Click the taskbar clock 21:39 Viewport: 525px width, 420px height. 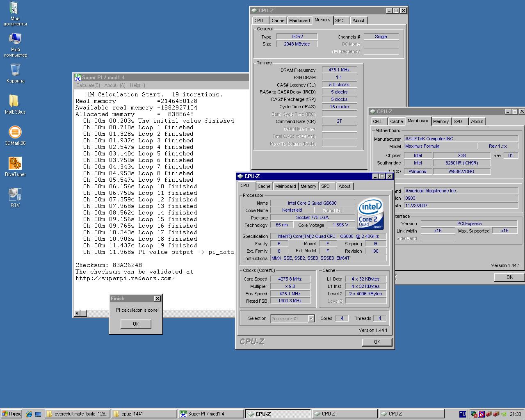(515, 414)
